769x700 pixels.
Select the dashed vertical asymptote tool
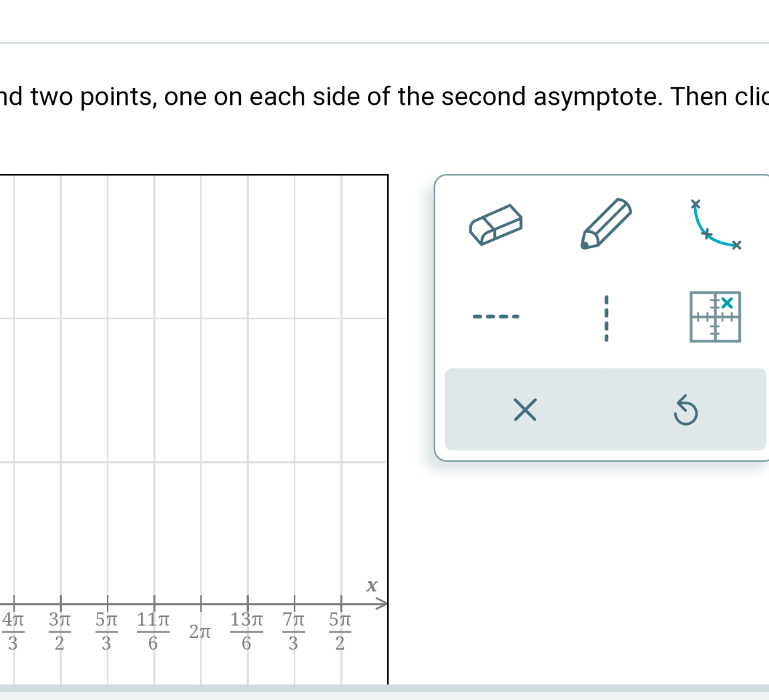click(x=606, y=318)
